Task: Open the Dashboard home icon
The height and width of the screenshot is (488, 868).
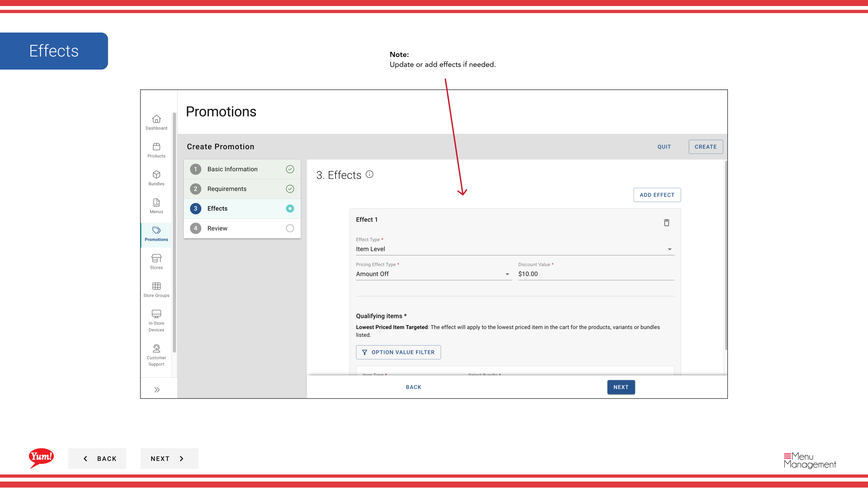Action: [156, 119]
